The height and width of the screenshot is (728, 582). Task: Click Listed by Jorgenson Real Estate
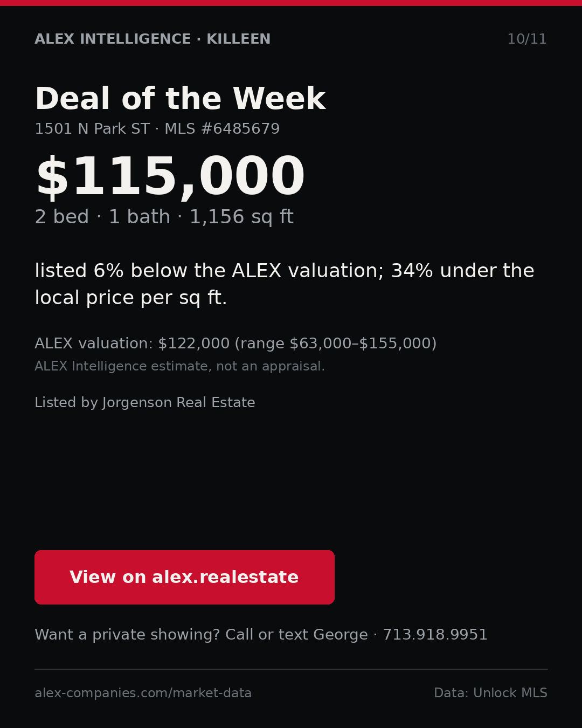[x=145, y=403]
